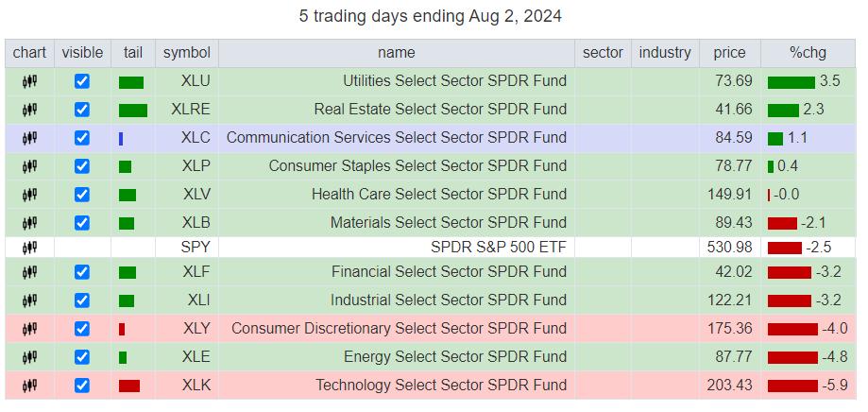The width and height of the screenshot is (868, 412).
Task: Uncheck the visible checkbox for XLU
Action: pyautogui.click(x=82, y=81)
